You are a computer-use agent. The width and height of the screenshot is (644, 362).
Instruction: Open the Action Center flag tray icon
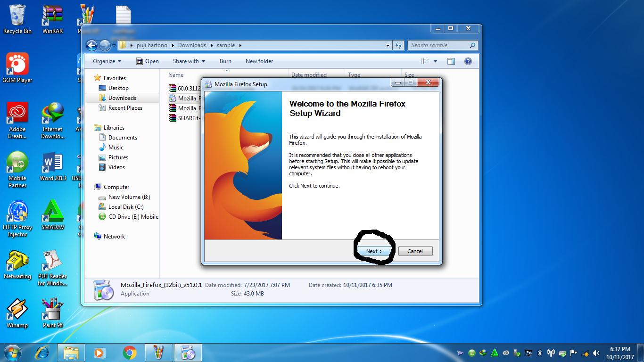[574, 353]
